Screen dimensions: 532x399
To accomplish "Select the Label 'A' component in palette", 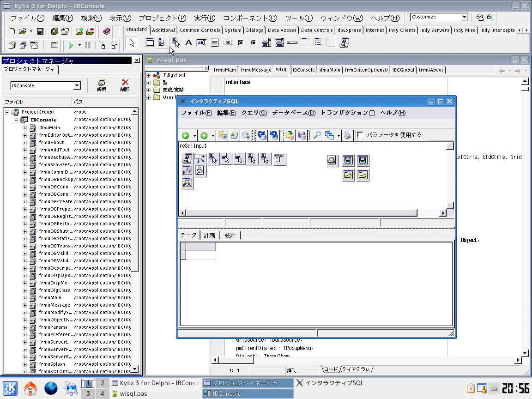I will pos(188,43).
